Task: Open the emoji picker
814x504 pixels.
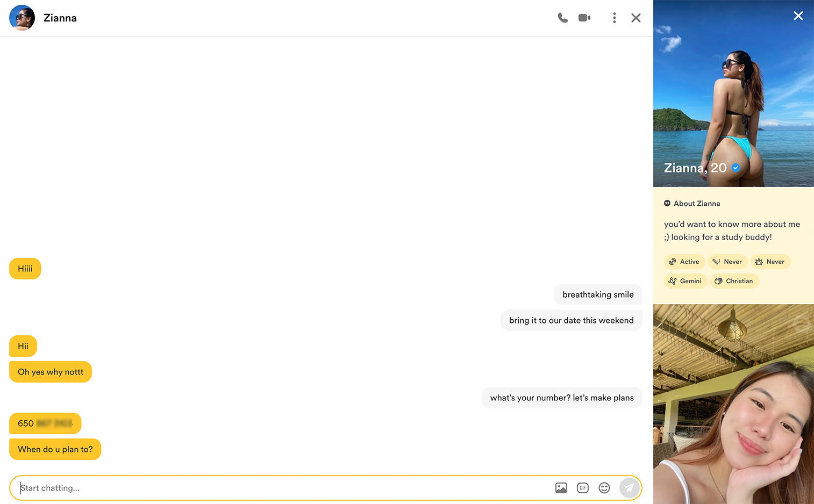Action: tap(604, 488)
